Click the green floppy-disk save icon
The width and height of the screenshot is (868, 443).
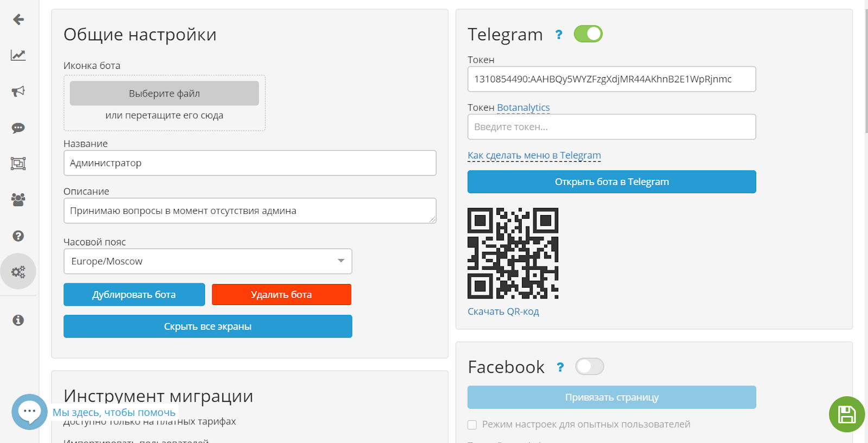(x=846, y=415)
